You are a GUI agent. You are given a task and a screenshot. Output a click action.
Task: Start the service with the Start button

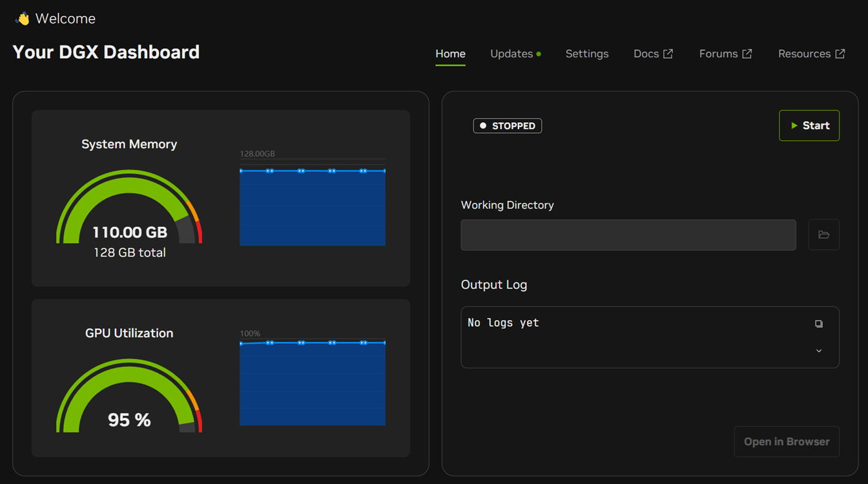(x=809, y=125)
